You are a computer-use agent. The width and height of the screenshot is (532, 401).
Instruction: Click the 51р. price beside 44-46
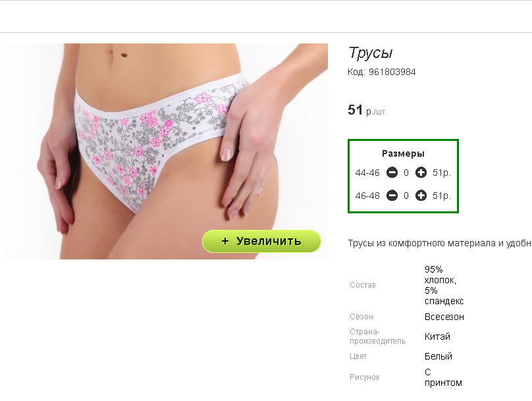442,173
